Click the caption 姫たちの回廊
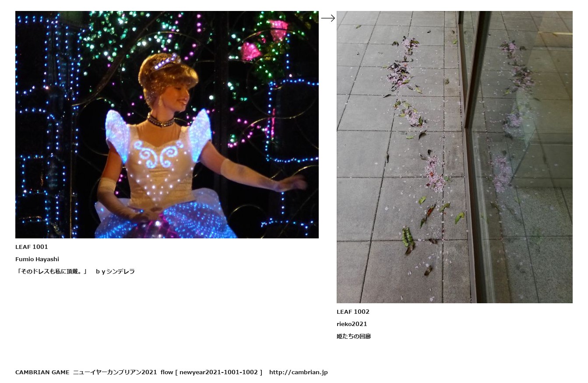 pos(354,336)
